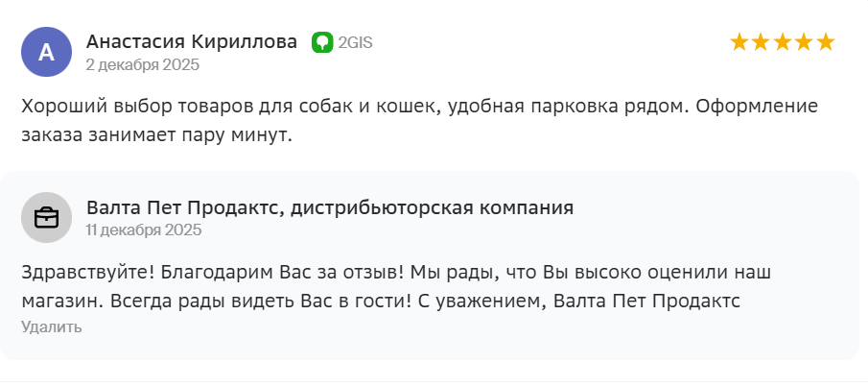Click the fifth rating star
This screenshot has height=387, width=868.
pyautogui.click(x=826, y=42)
